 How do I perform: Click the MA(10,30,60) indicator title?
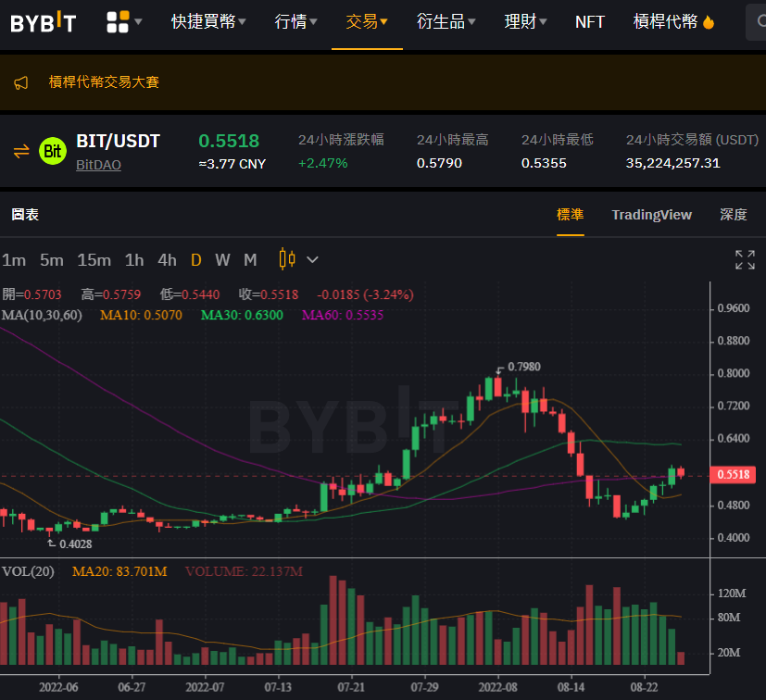tap(42, 315)
